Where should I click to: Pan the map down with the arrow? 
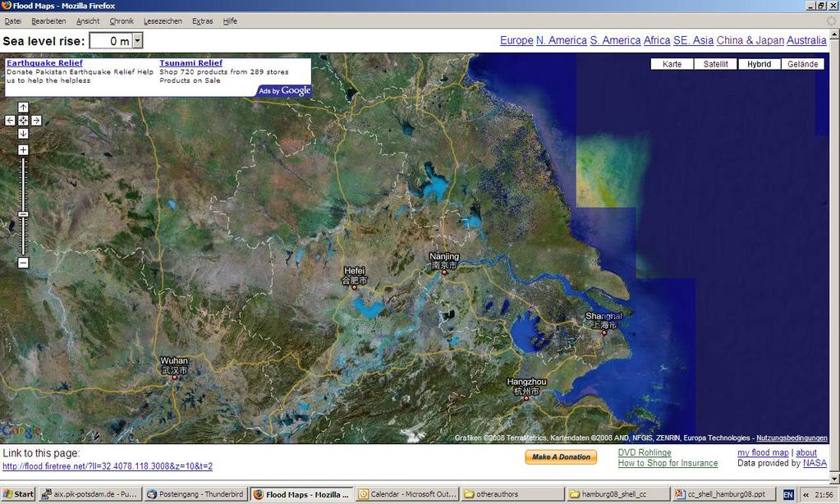coord(23,133)
